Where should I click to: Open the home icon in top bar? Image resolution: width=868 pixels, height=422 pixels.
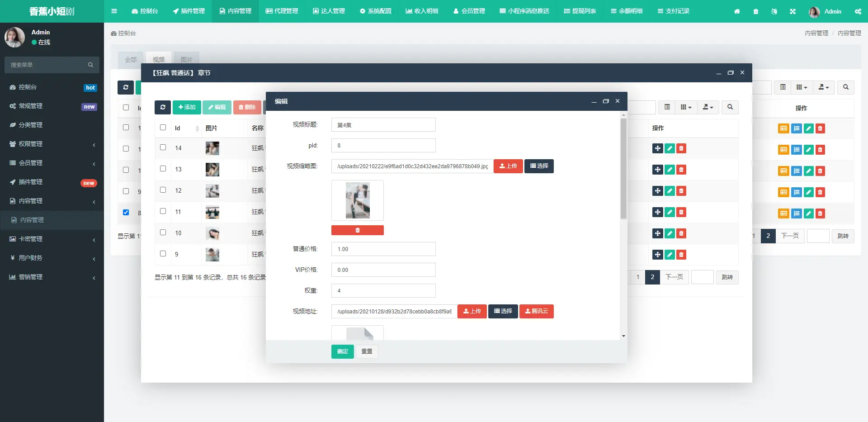pyautogui.click(x=737, y=11)
